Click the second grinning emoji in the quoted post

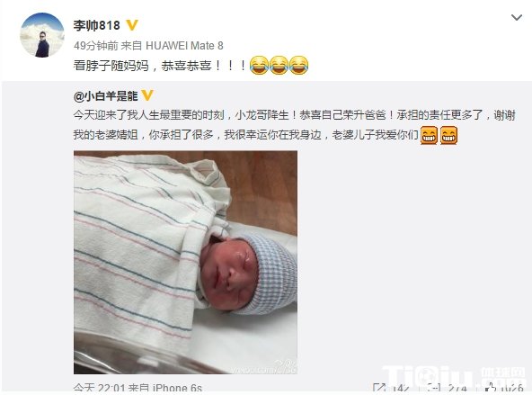pos(448,135)
